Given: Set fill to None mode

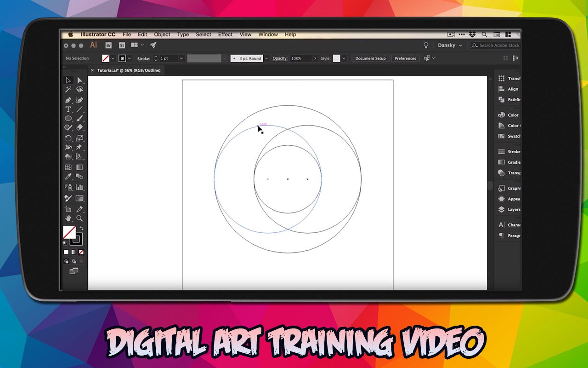Looking at the screenshot, I should pyautogui.click(x=81, y=252).
